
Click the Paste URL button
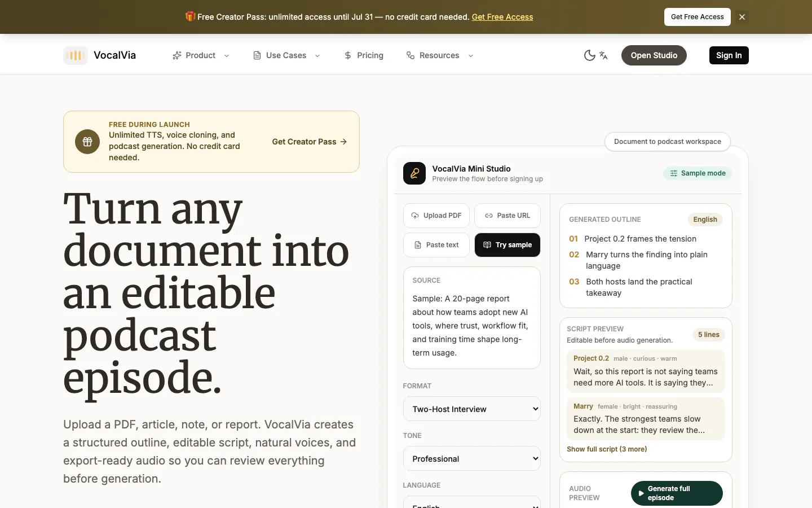point(507,216)
